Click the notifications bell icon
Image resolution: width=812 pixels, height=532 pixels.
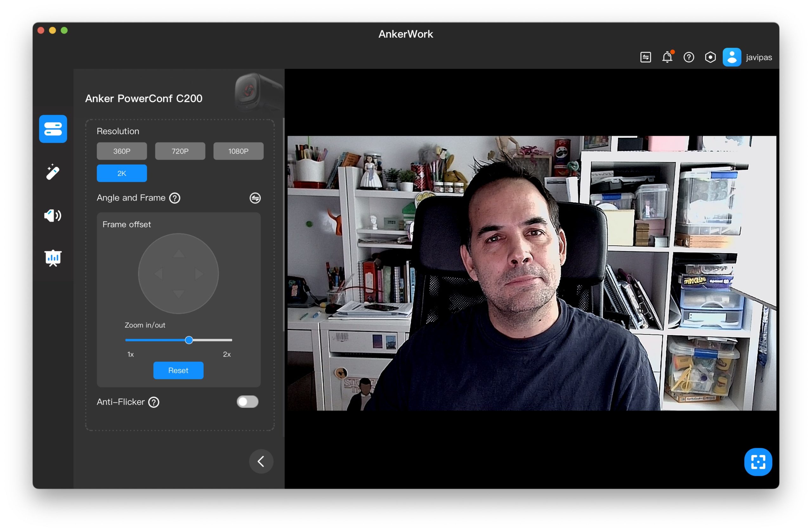click(x=667, y=57)
